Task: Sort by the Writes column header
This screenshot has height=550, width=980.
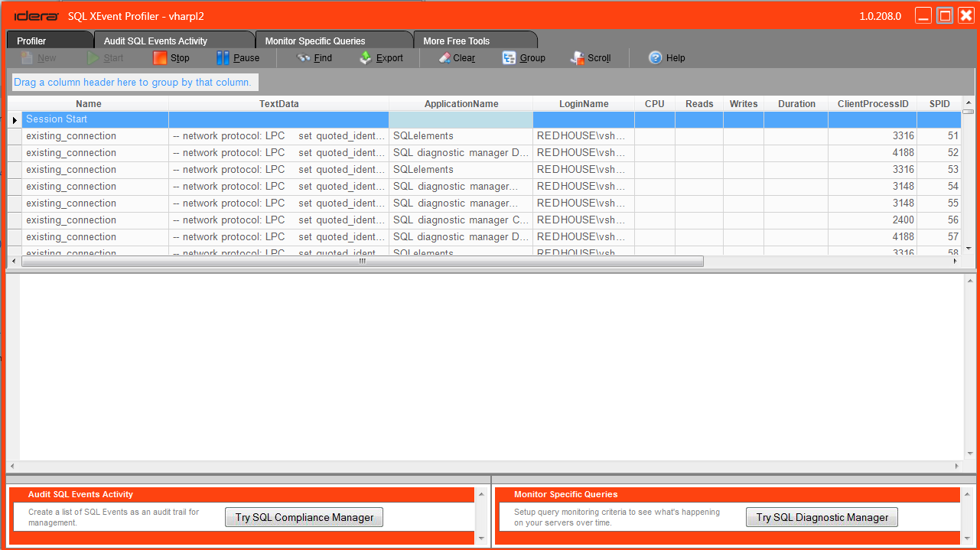Action: point(744,104)
